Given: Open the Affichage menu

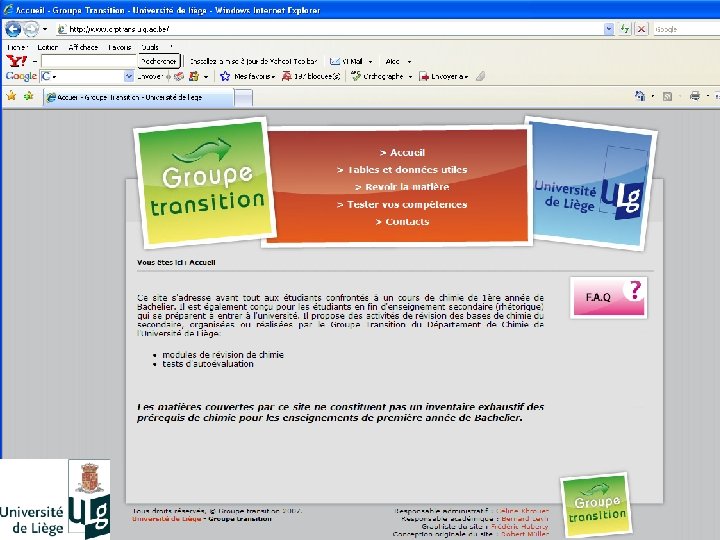Looking at the screenshot, I should coord(83,47).
